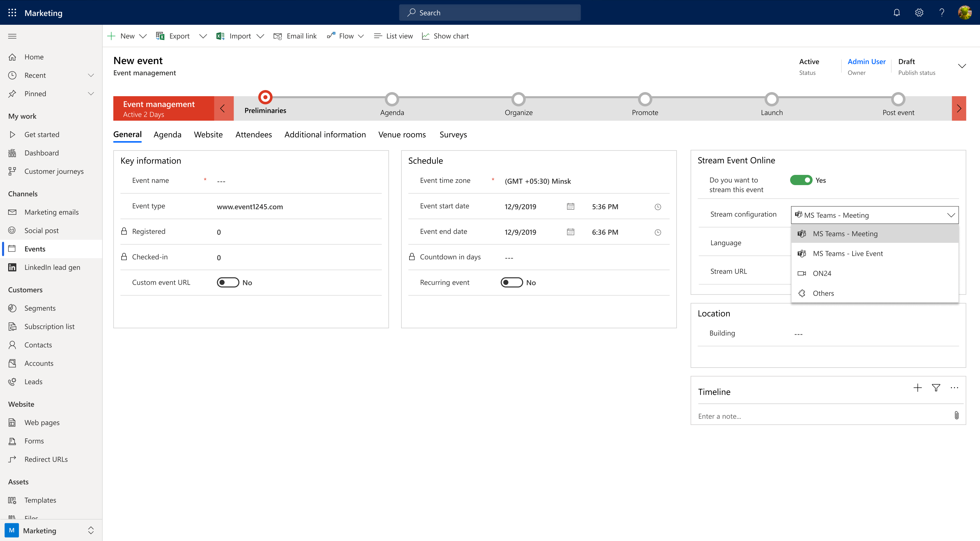Click the Marketing emails channel icon
The width and height of the screenshot is (980, 541).
pos(12,212)
